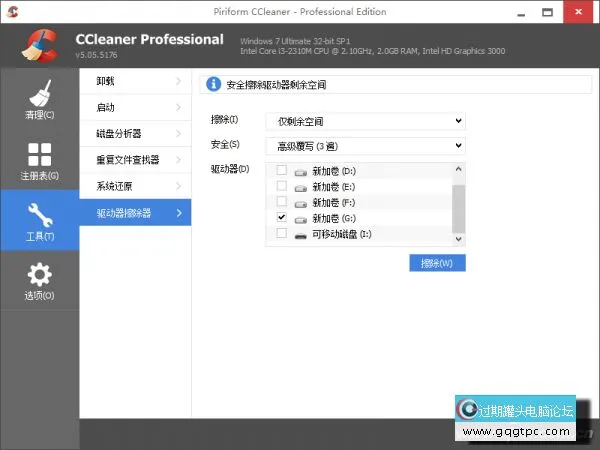
Task: Click the 擦除(I) field label
Action: (x=225, y=120)
